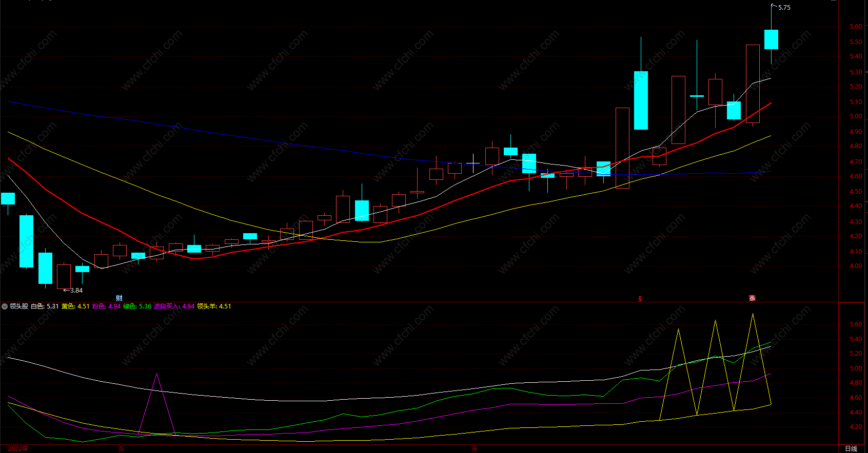Click the 5.60 label on main price axis
The image size is (868, 453).
[856, 27]
